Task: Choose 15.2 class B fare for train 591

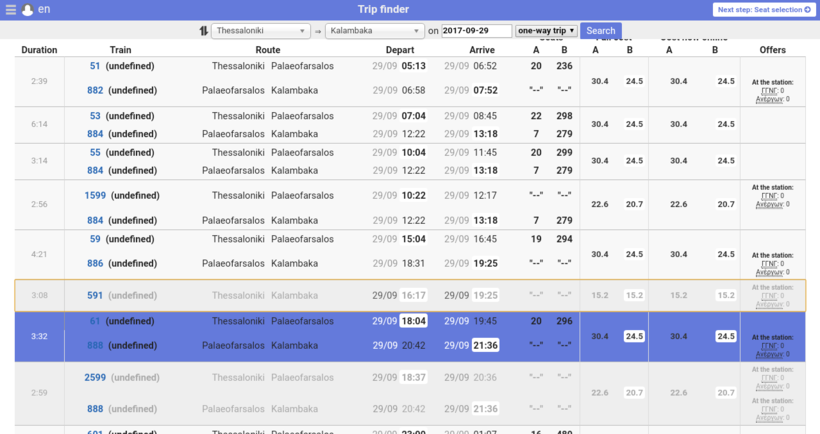Action: [634, 296]
